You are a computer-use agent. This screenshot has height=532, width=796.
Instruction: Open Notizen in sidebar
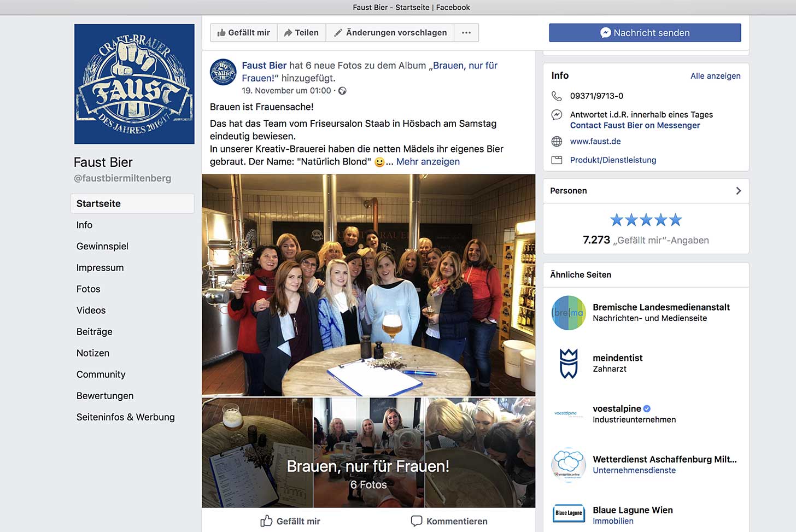point(93,353)
